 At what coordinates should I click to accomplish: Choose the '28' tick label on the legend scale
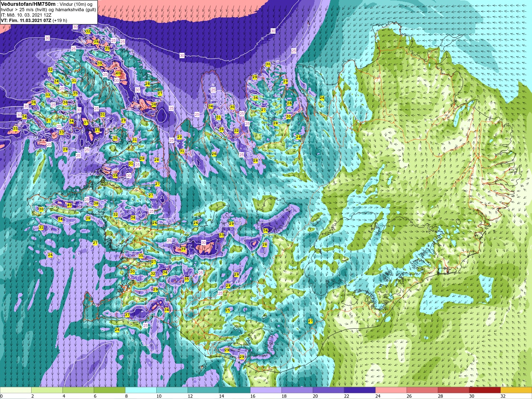[x=441, y=396]
